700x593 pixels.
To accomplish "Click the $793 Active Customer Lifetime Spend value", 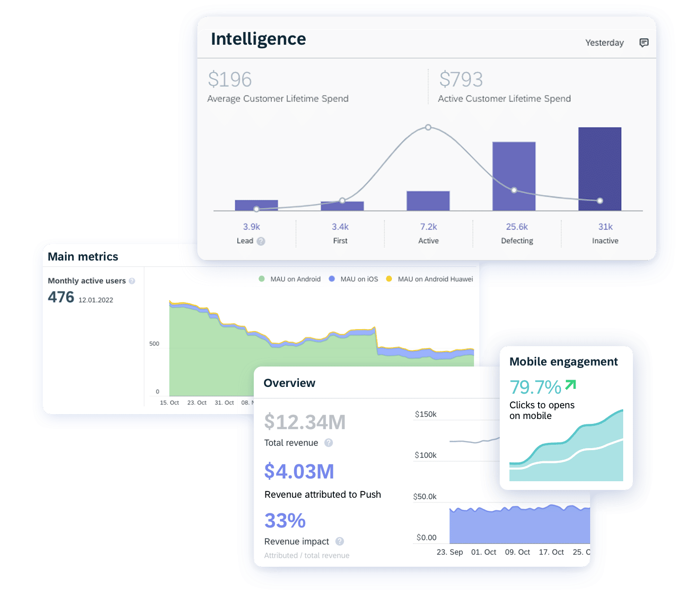I will (x=461, y=79).
